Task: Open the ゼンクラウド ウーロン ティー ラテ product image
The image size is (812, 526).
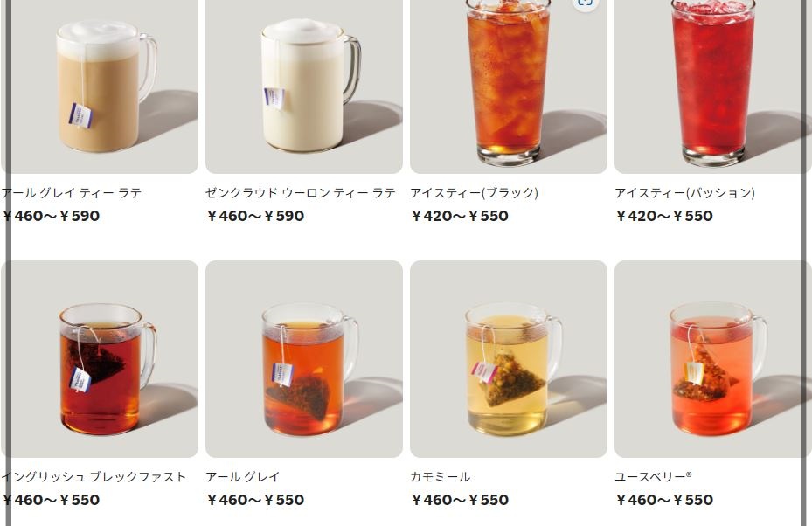Action: (304, 87)
